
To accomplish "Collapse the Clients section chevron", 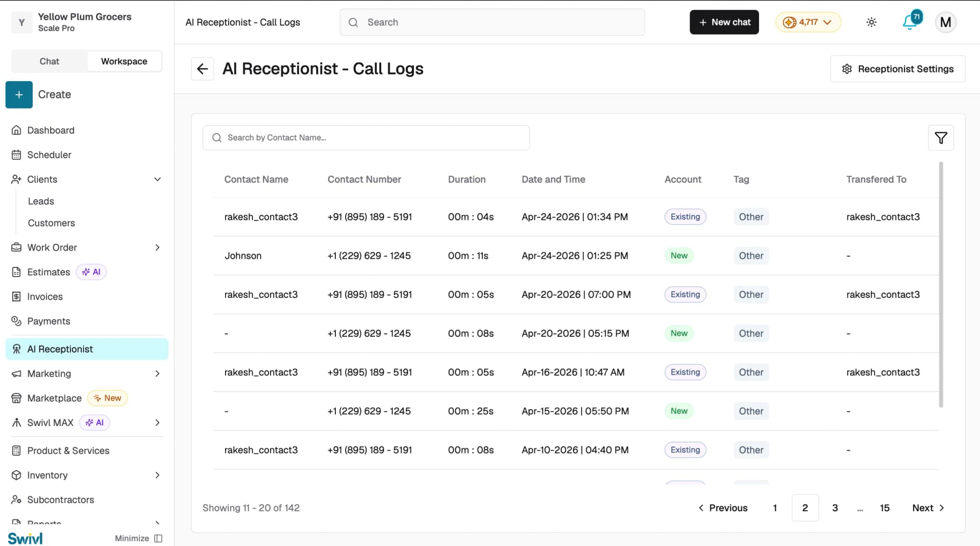I will point(157,179).
